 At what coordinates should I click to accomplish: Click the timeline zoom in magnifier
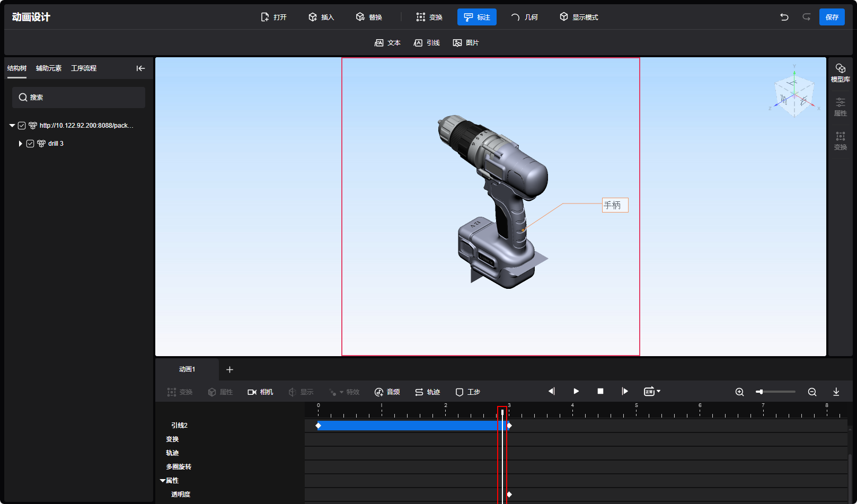click(x=739, y=392)
